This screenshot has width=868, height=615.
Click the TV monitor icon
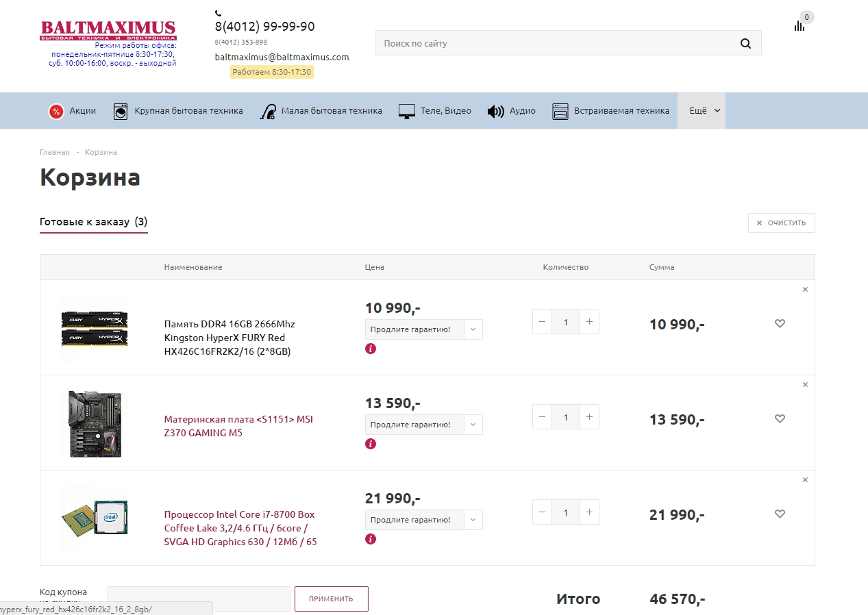coord(407,112)
